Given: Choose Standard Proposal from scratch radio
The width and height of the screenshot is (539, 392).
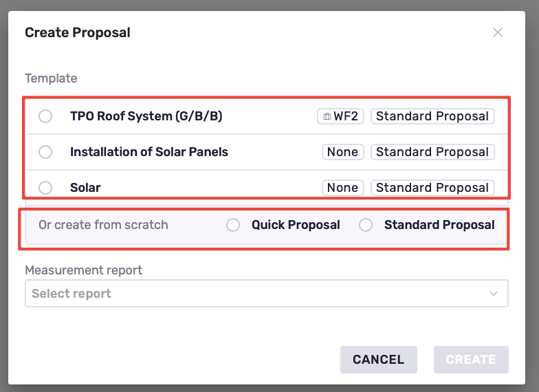Looking at the screenshot, I should [x=366, y=225].
